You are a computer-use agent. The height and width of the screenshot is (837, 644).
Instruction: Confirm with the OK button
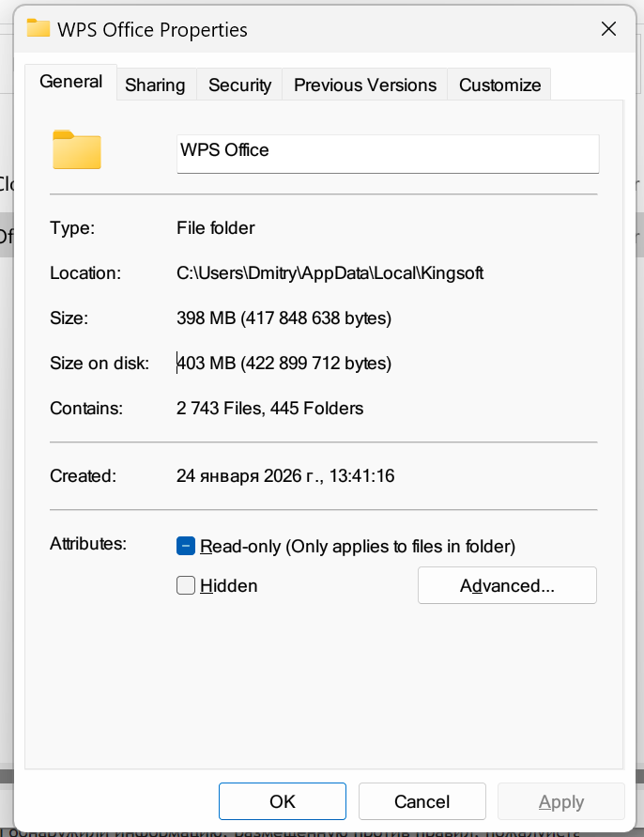coord(283,801)
